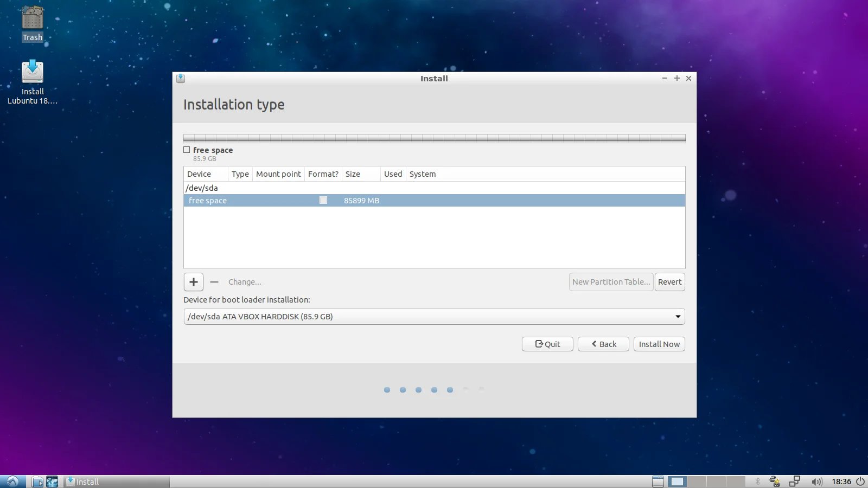Viewport: 868px width, 488px height.
Task: Click the power button in the panel
Action: tap(860, 481)
